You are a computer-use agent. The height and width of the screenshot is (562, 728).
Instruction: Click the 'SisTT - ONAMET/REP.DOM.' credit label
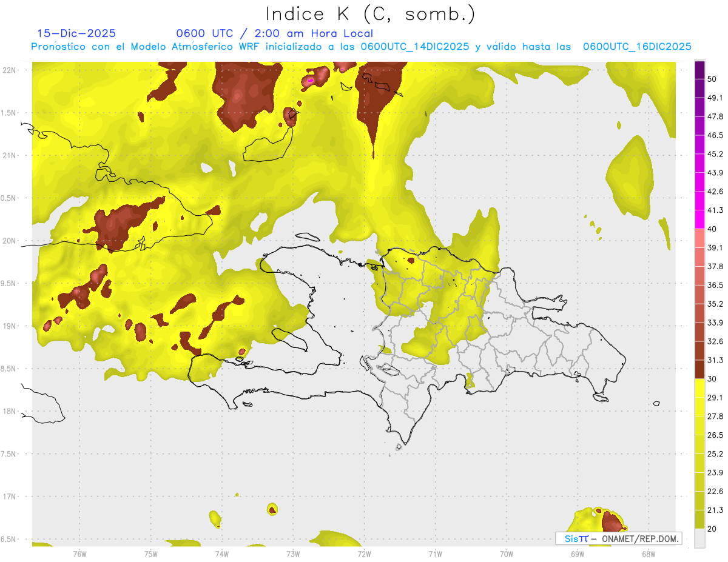(618, 538)
